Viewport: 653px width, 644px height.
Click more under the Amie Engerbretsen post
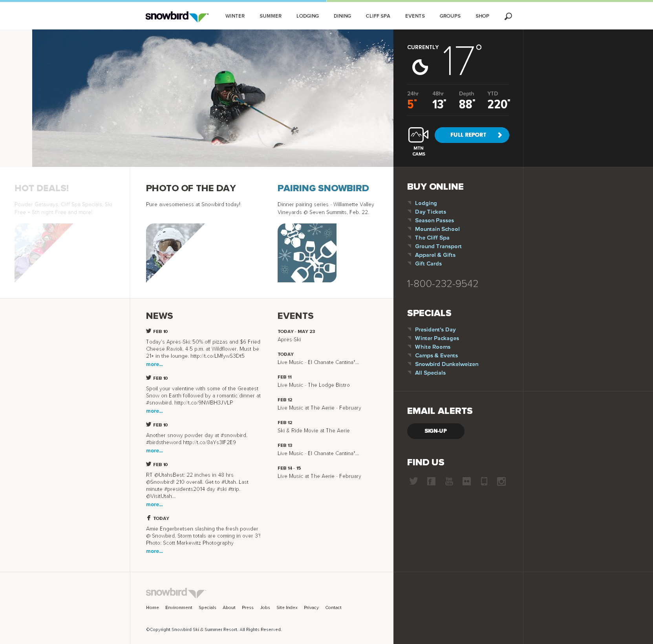pos(154,551)
